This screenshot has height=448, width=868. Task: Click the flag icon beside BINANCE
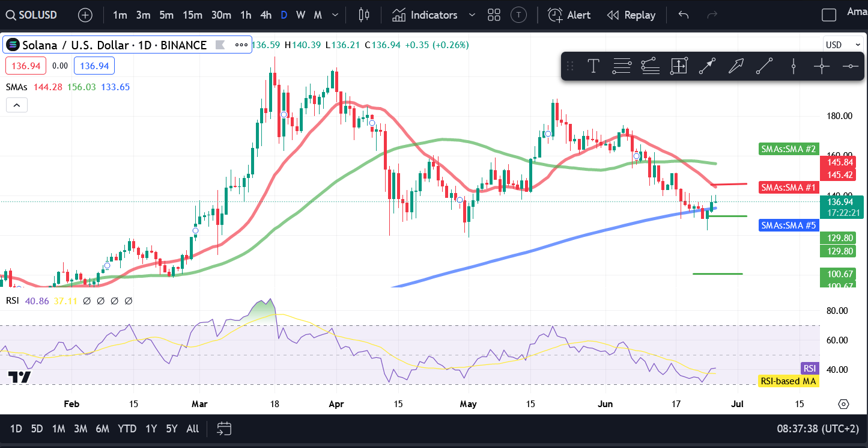pos(220,45)
